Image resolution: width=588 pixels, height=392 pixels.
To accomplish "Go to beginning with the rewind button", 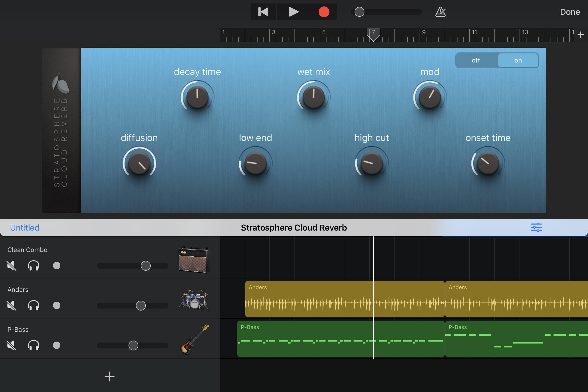I will [263, 12].
